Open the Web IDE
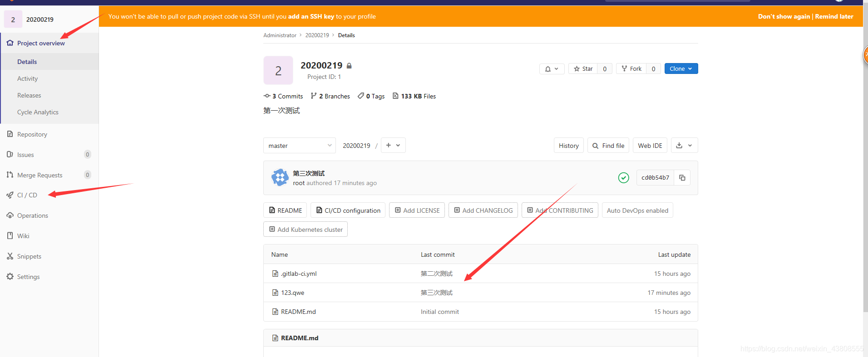The image size is (868, 357). (650, 146)
